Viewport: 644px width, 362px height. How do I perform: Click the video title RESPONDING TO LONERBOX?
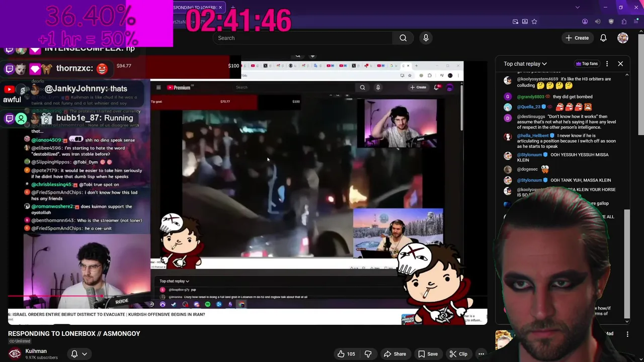[74, 333]
